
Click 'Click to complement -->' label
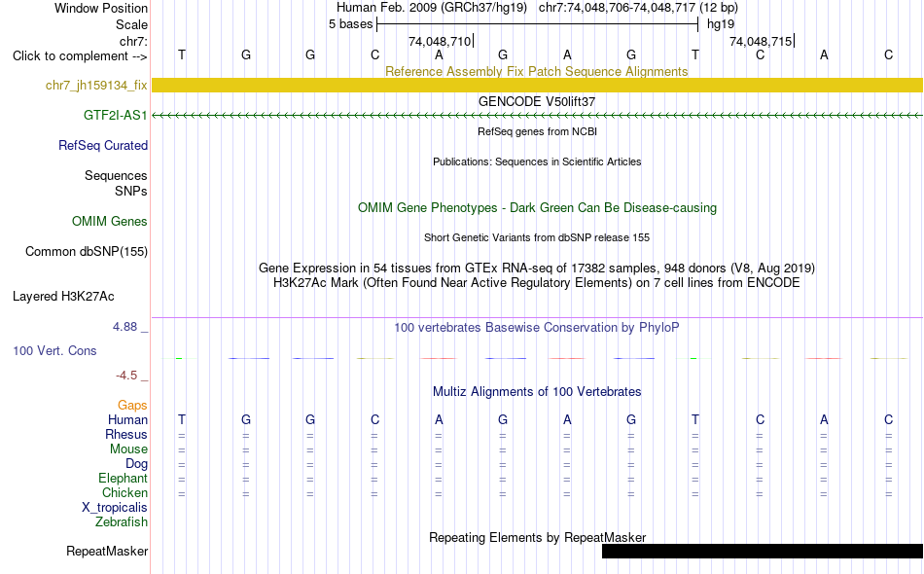(80, 56)
